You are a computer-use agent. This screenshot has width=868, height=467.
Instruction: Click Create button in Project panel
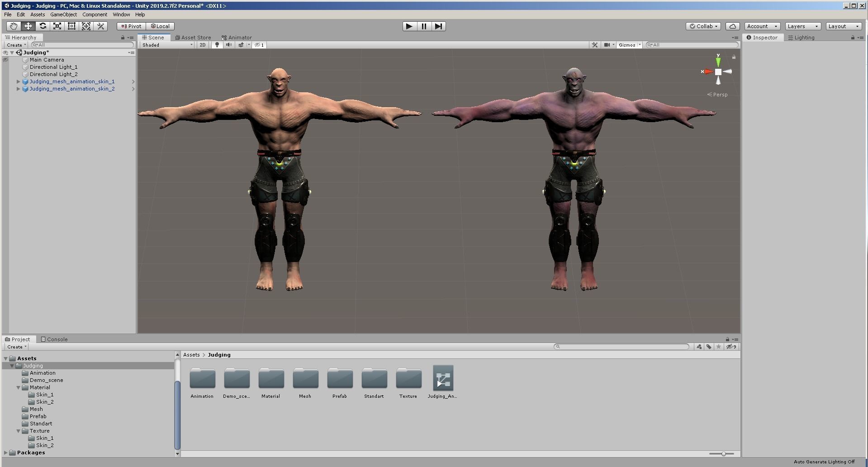(x=17, y=347)
